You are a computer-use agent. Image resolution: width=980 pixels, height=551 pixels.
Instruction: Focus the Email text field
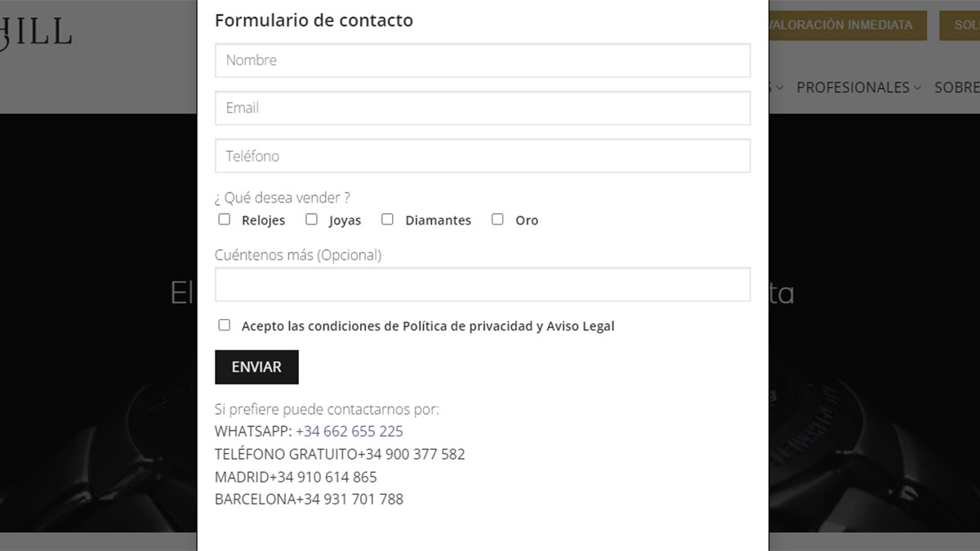482,108
